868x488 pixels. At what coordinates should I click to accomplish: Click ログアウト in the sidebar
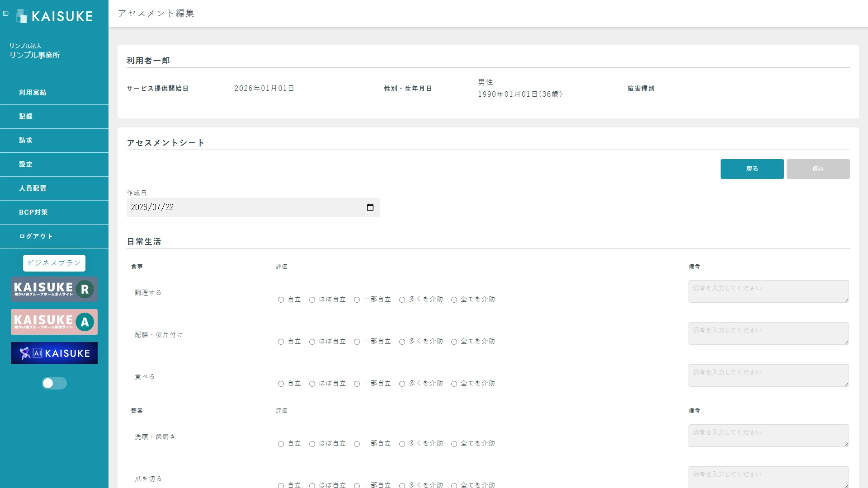[54, 236]
